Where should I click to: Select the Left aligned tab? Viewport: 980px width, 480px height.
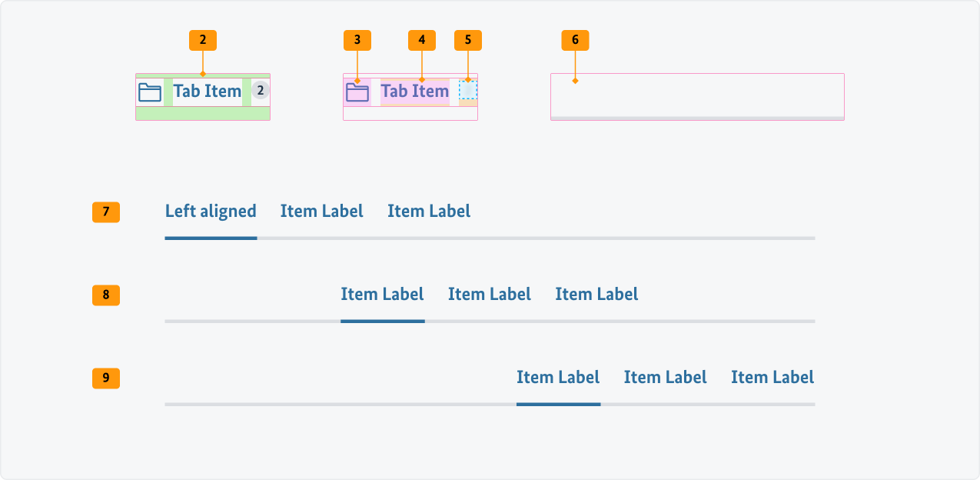tap(211, 211)
